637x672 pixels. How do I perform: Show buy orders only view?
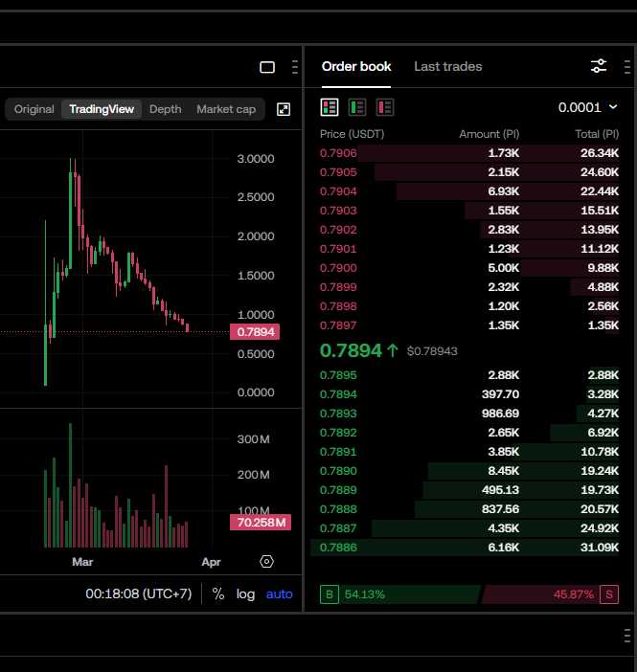point(357,107)
